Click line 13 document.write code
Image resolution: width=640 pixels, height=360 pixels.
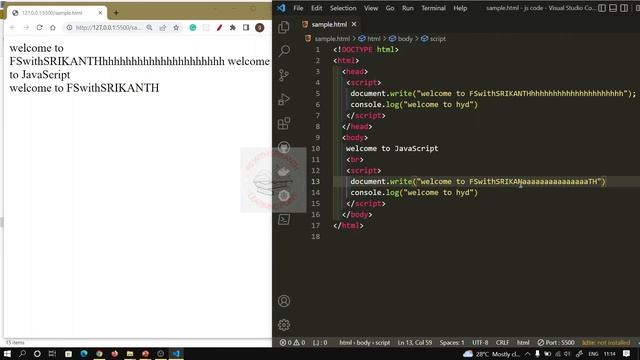tap(478, 182)
